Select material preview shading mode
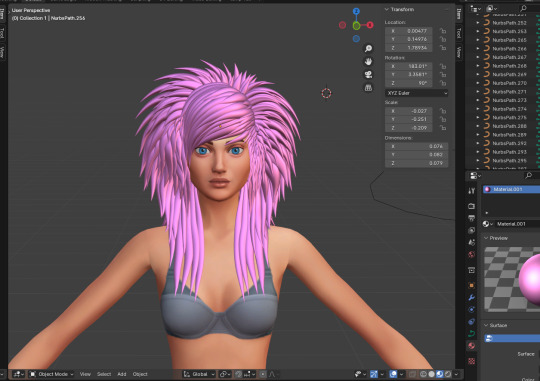The image size is (540, 381). [440, 374]
